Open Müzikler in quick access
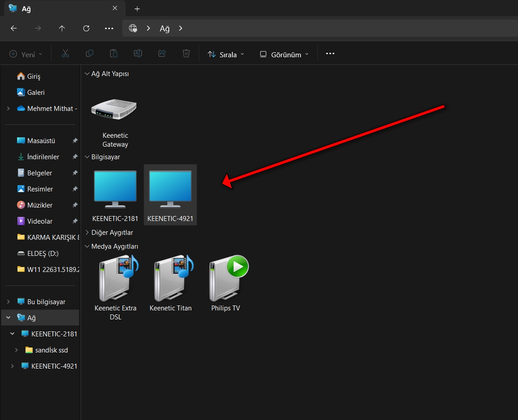This screenshot has height=420, width=518. [x=34, y=205]
